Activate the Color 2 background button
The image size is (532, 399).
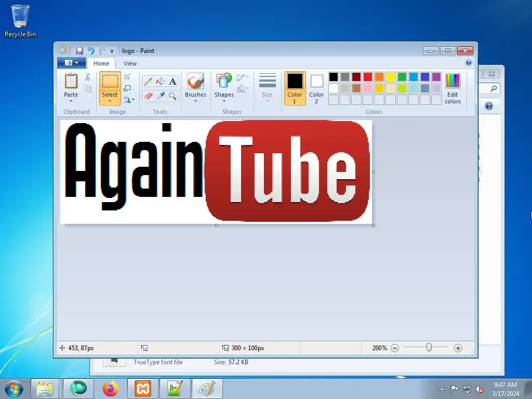pos(316,88)
